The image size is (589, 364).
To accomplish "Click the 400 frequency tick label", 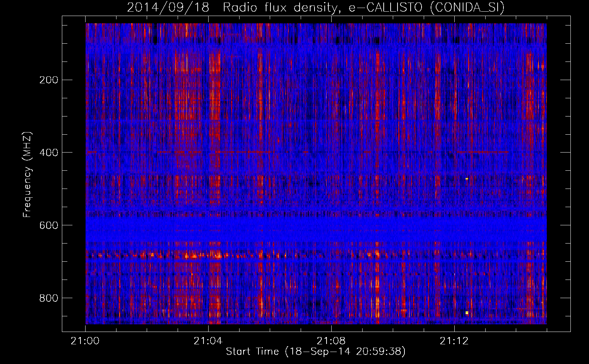I will (49, 153).
